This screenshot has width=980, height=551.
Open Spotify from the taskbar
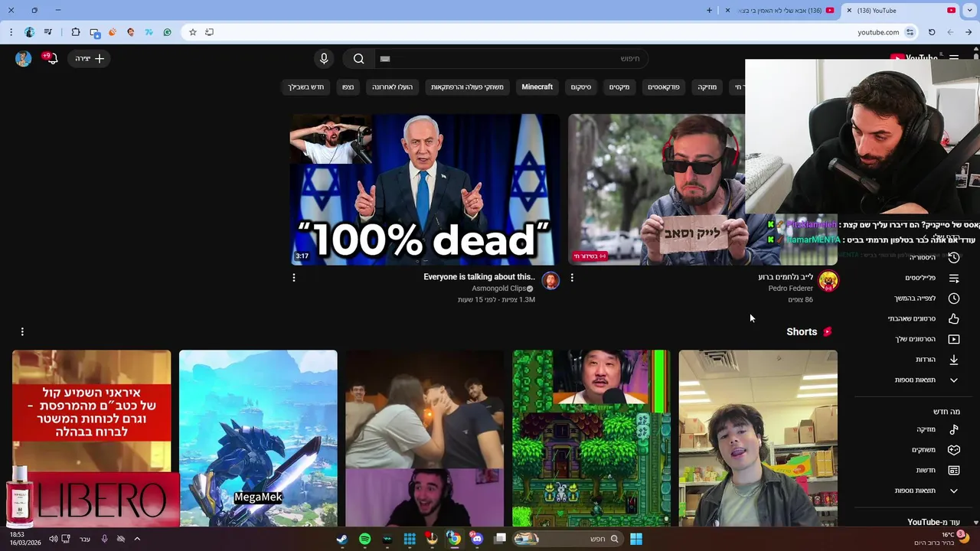click(364, 539)
